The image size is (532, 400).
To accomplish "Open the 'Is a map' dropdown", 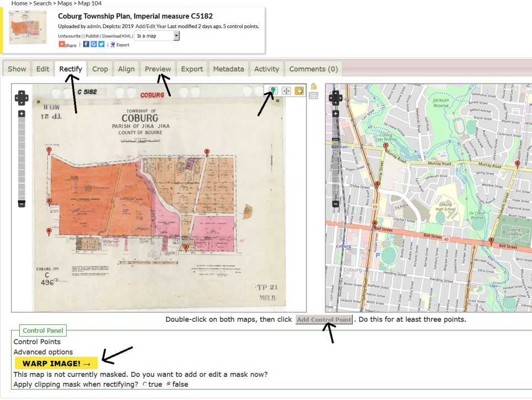I will pos(157,36).
